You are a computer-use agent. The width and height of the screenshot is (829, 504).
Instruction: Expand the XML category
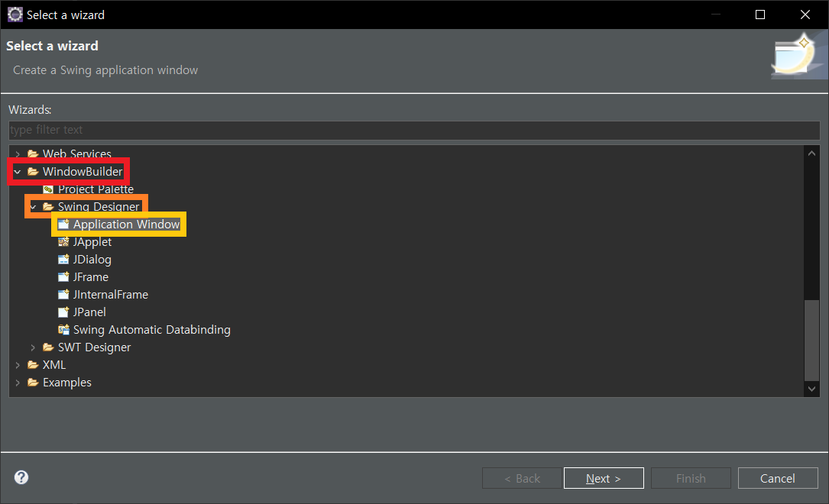click(18, 364)
